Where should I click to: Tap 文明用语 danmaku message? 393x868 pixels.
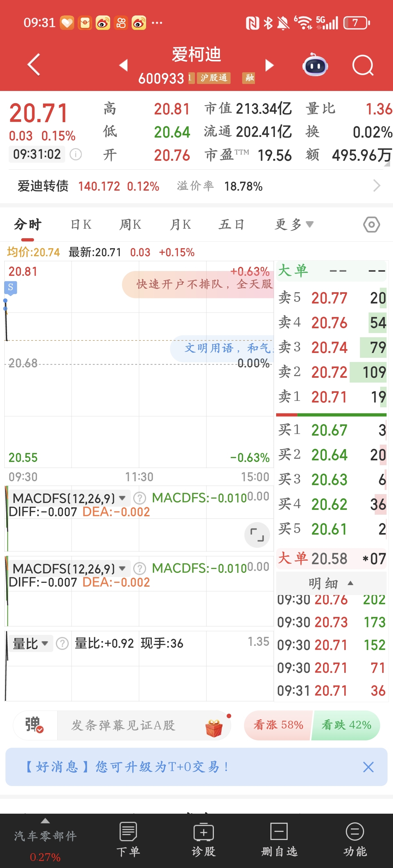point(222,348)
